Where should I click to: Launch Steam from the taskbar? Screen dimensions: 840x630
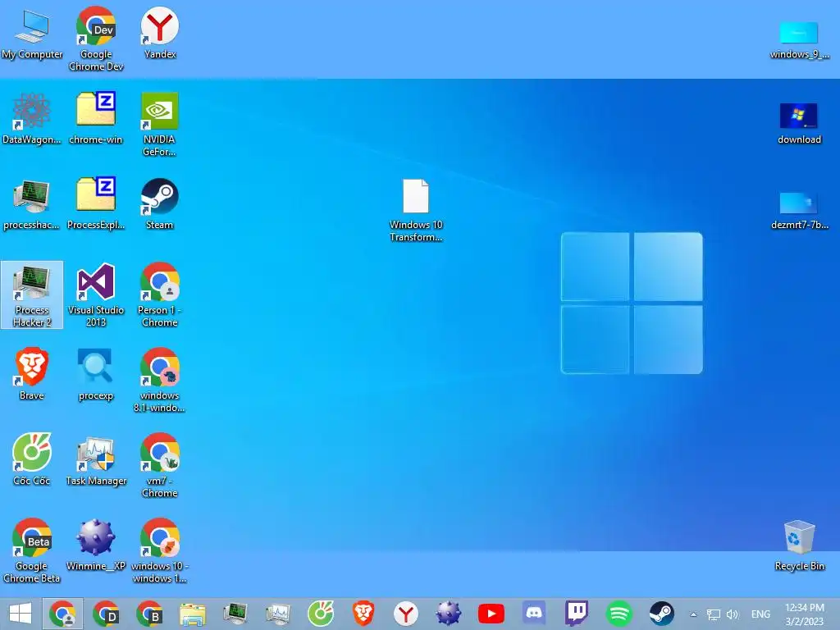[x=662, y=614]
